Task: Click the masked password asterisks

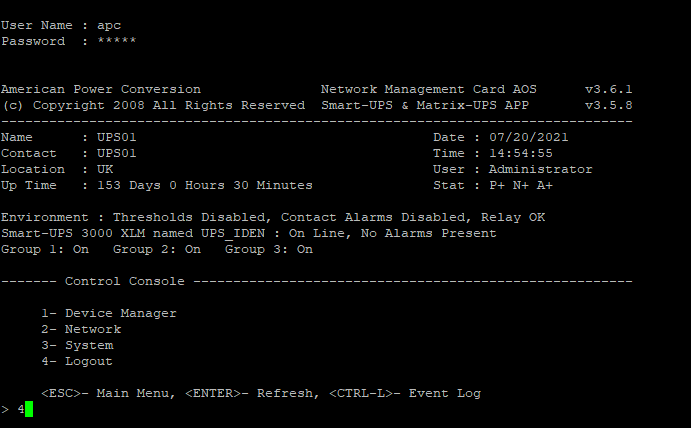Action: (x=116, y=41)
